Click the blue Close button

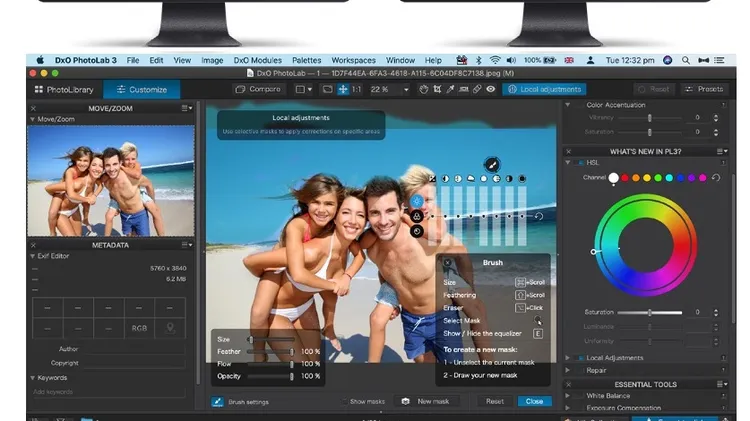(x=534, y=401)
